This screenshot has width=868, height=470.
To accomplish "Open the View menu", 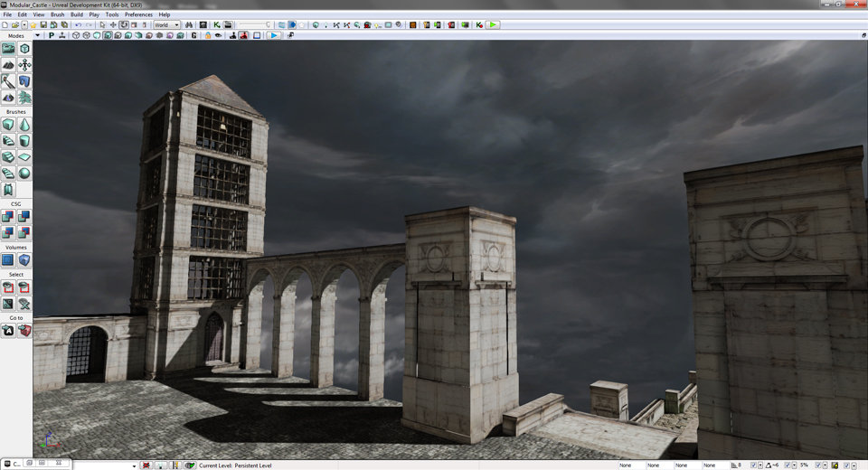I will pyautogui.click(x=39, y=15).
